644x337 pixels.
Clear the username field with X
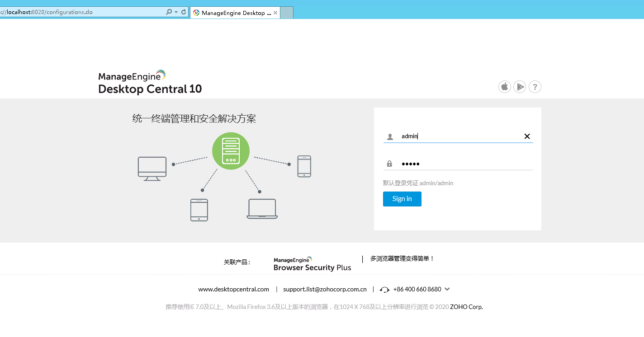coord(527,136)
